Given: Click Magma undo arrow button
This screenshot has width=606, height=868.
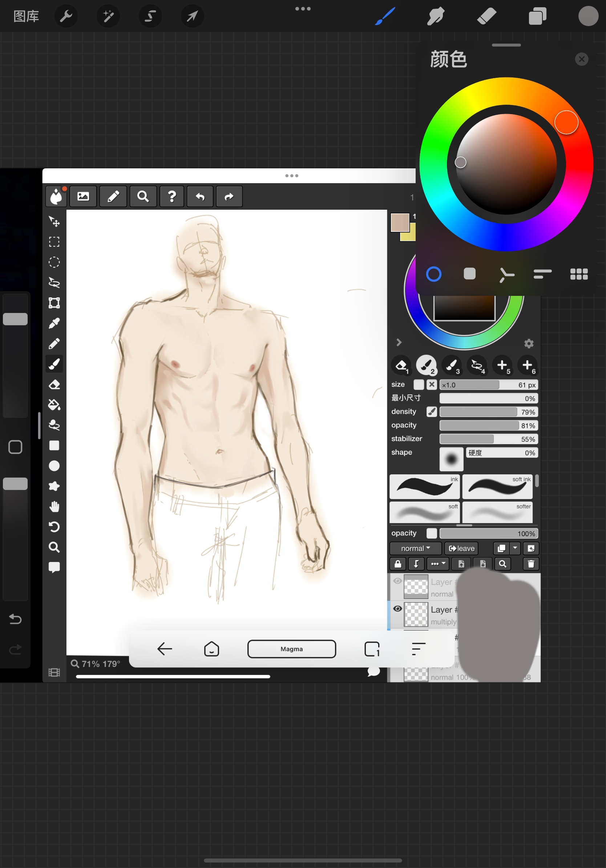Looking at the screenshot, I should pyautogui.click(x=200, y=197).
